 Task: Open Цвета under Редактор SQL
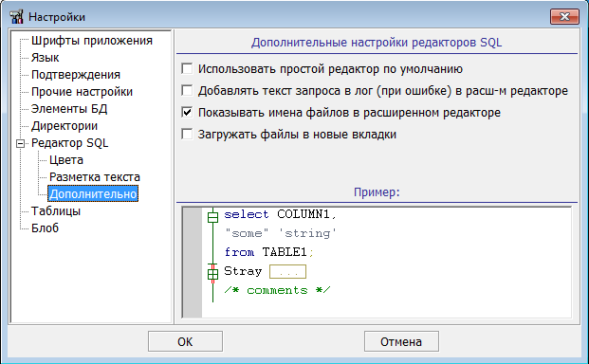(x=66, y=160)
